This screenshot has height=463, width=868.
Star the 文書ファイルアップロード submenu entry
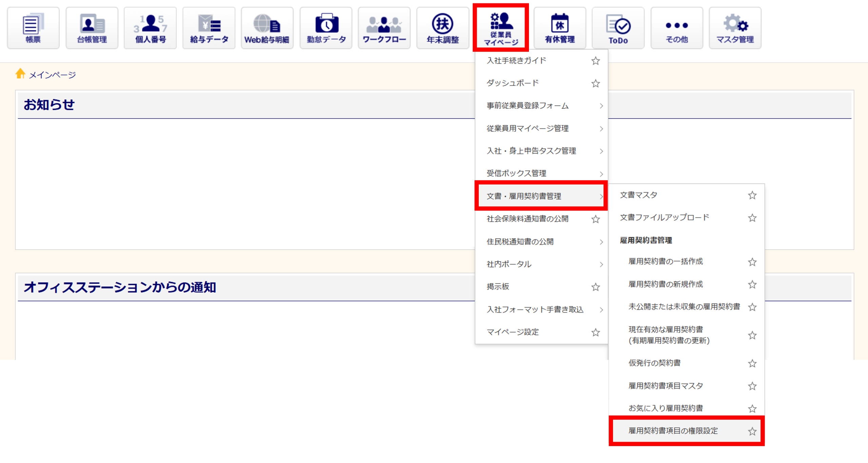click(752, 218)
